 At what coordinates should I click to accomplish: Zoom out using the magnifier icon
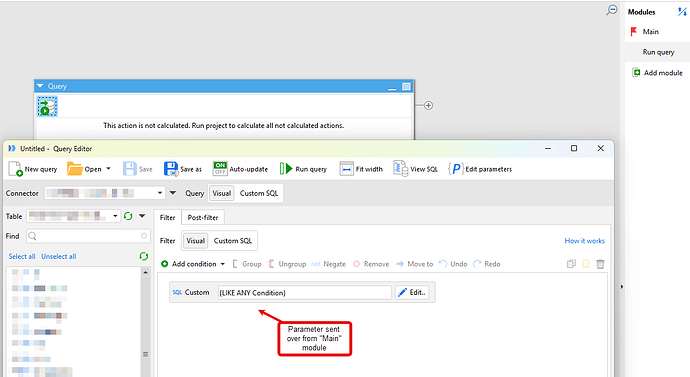[x=612, y=10]
